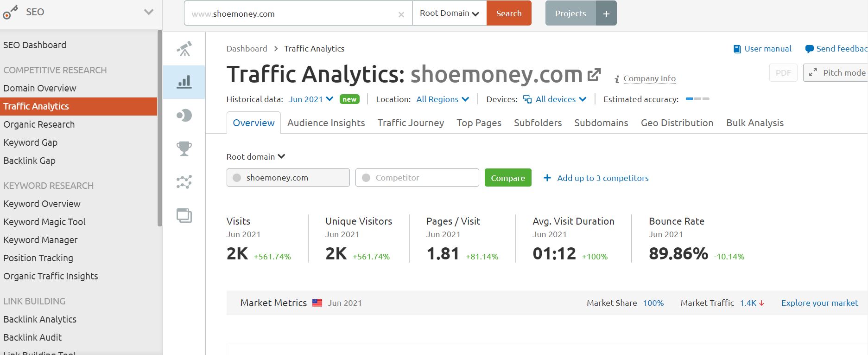Expand the Root domain selector below tabs
The height and width of the screenshot is (355, 868).
click(256, 157)
